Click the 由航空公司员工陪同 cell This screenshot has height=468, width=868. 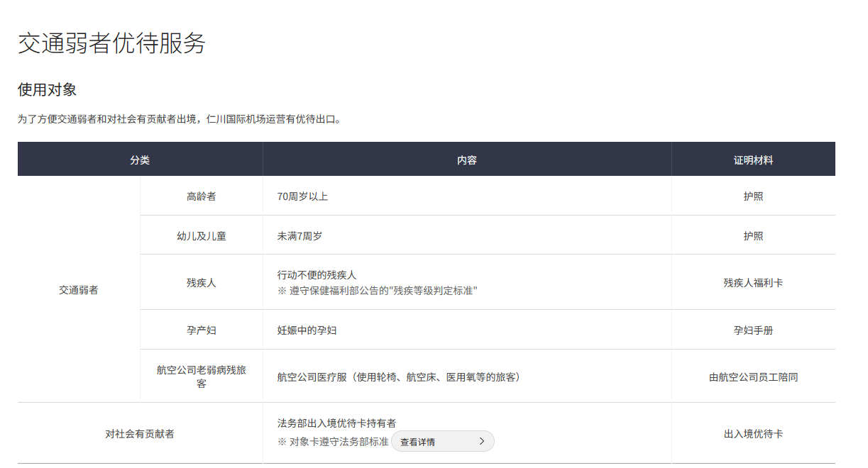753,377
